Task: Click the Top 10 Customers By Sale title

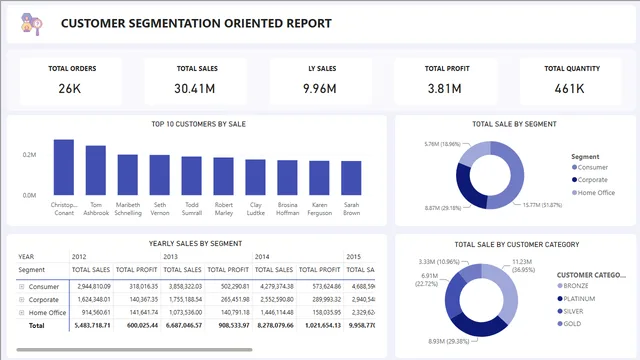Action: click(x=199, y=124)
